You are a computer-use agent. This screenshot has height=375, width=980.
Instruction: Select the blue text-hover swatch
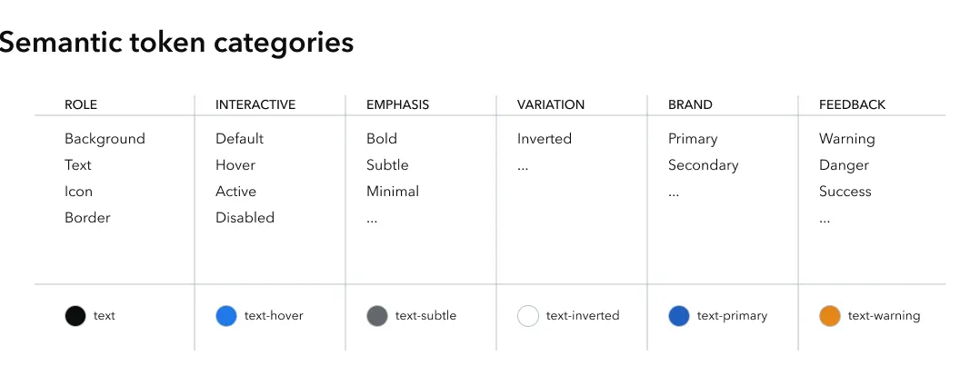pos(226,316)
